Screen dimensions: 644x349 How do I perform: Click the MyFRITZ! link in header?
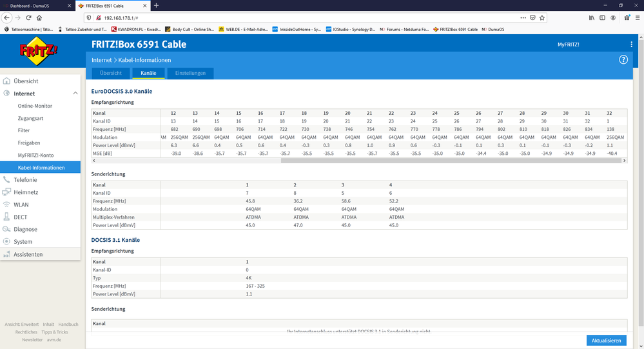[568, 45]
